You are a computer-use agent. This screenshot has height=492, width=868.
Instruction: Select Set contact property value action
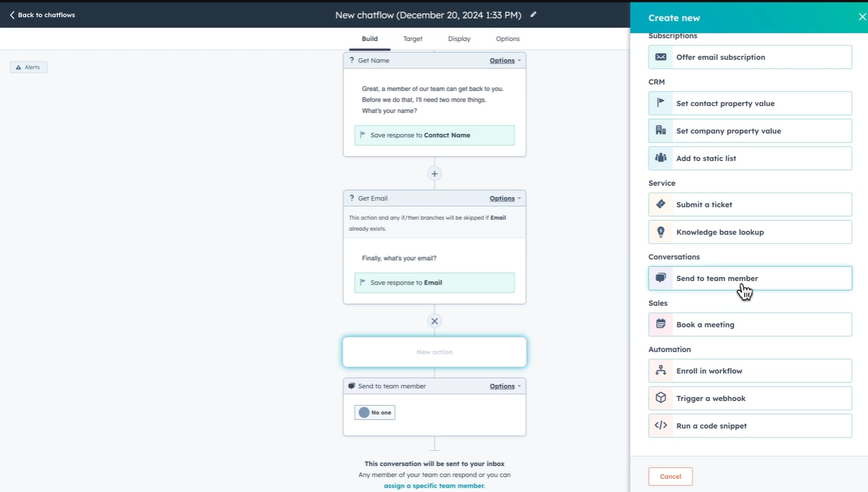(750, 104)
